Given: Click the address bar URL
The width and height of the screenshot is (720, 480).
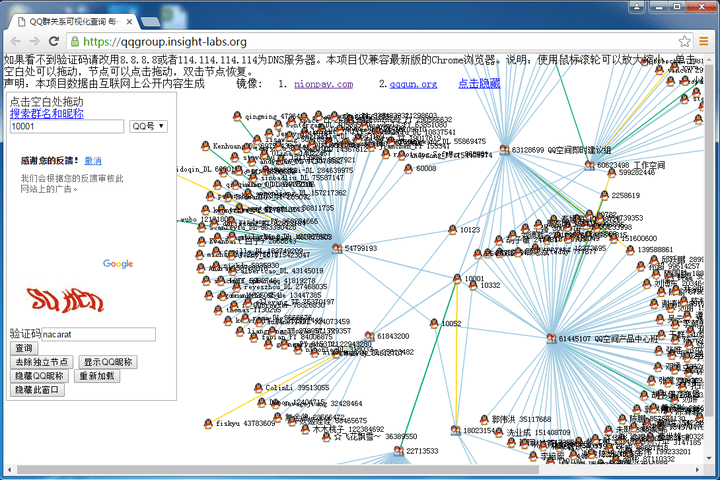Looking at the screenshot, I should click(x=164, y=42).
